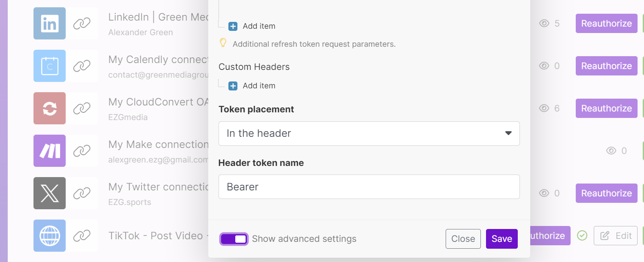Click the CloudConvert app icon

pyautogui.click(x=49, y=108)
